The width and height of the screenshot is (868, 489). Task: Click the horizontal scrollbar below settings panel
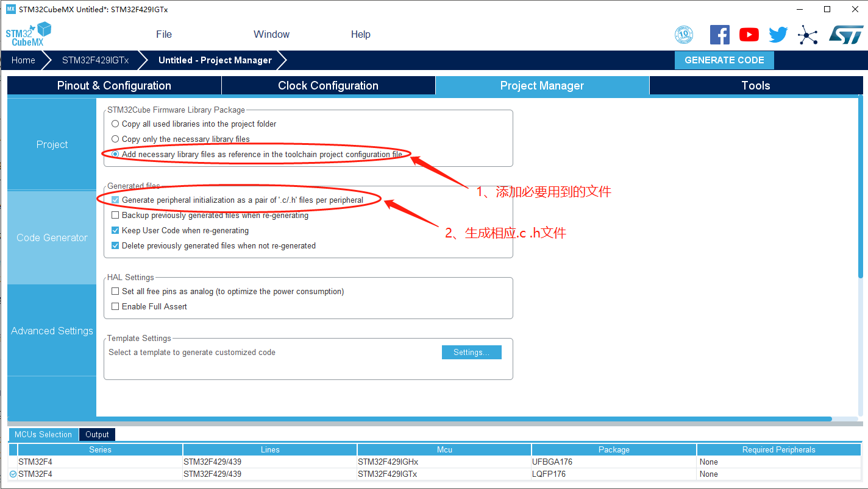[419, 419]
